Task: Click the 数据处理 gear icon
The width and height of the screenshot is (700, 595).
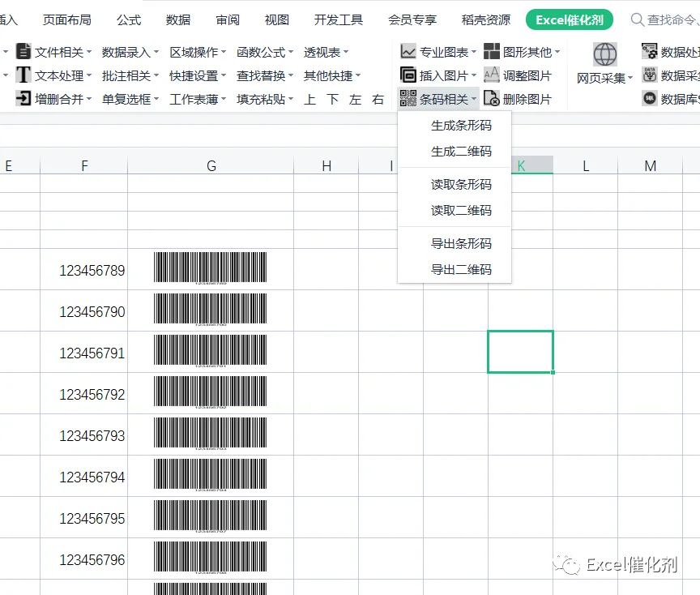Action: pos(650,51)
